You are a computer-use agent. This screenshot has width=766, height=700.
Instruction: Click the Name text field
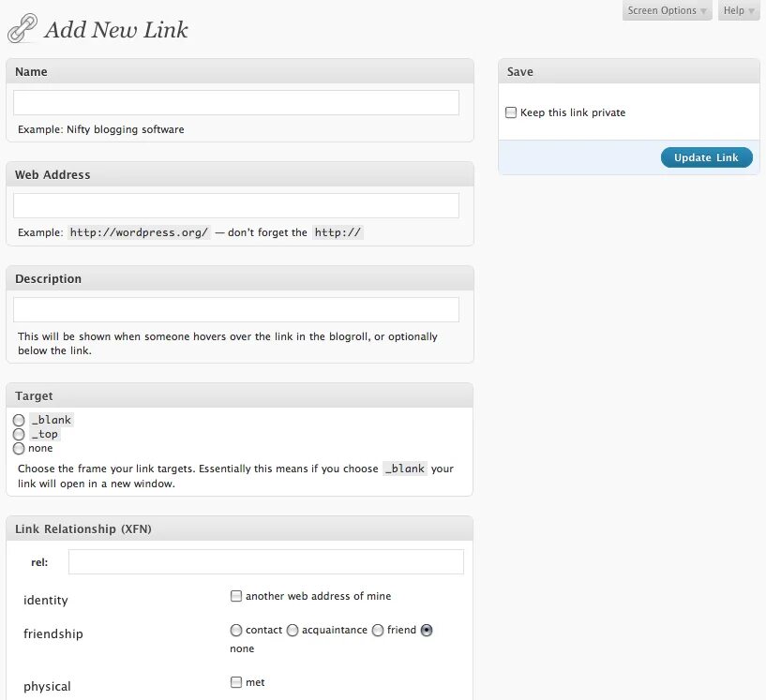[236, 103]
